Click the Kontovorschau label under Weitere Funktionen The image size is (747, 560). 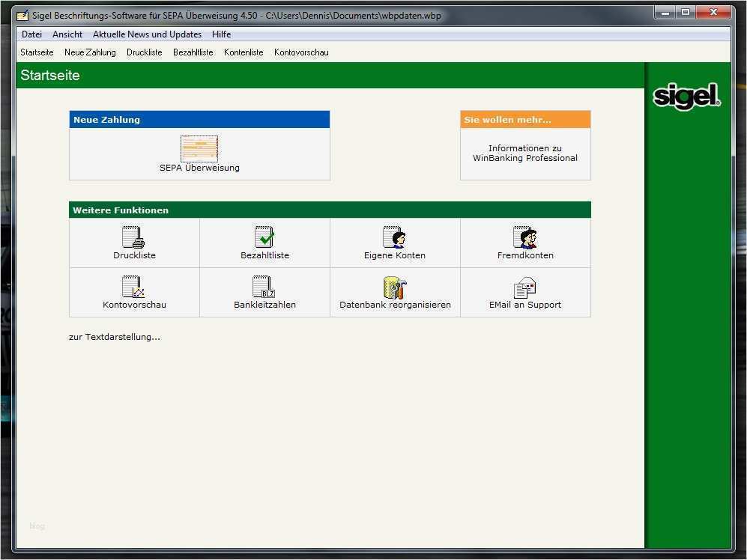coord(134,305)
